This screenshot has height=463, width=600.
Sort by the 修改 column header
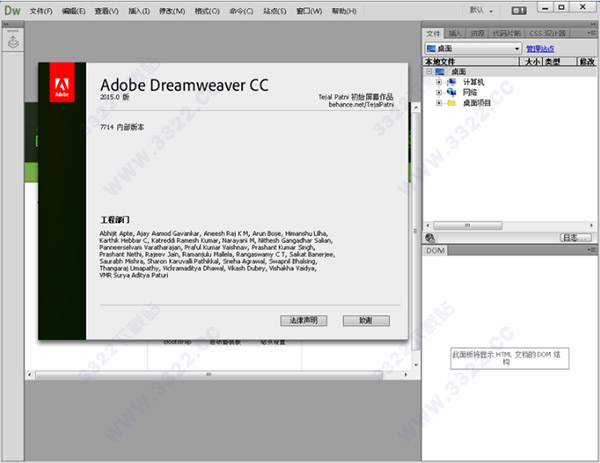(x=587, y=61)
